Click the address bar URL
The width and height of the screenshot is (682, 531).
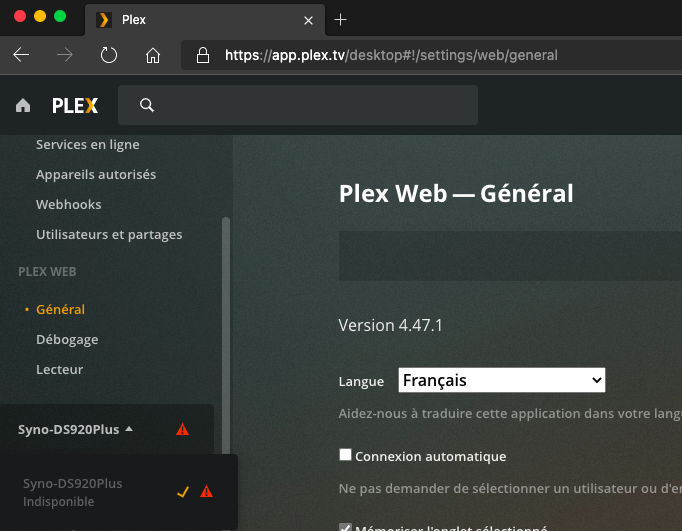click(391, 55)
